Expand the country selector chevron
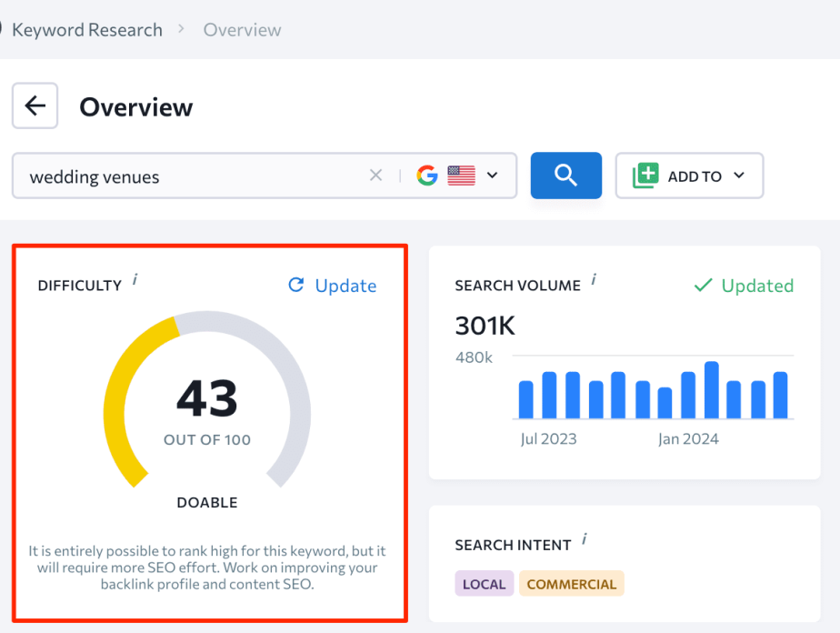This screenshot has height=633, width=840. (490, 176)
